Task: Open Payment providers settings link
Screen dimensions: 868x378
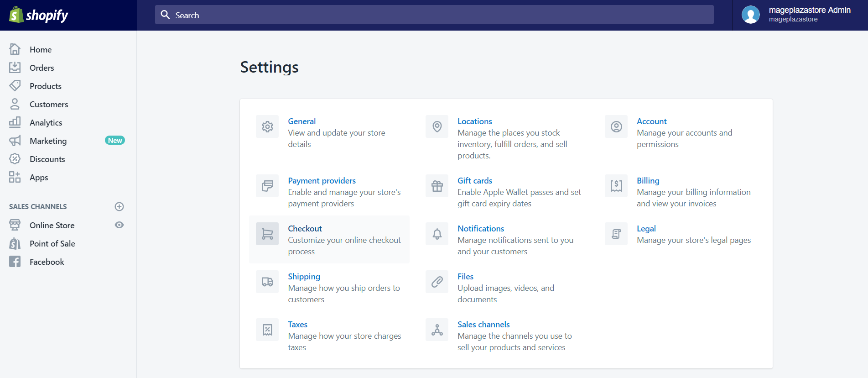Action: (x=322, y=180)
